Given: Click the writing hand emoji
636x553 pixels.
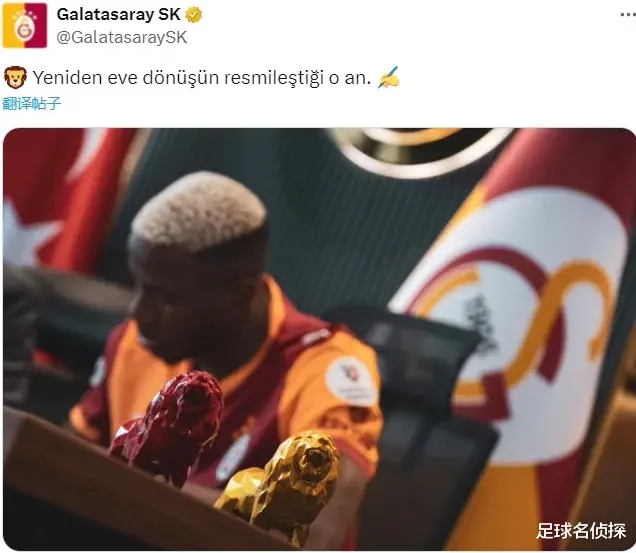Looking at the screenshot, I should point(389,77).
